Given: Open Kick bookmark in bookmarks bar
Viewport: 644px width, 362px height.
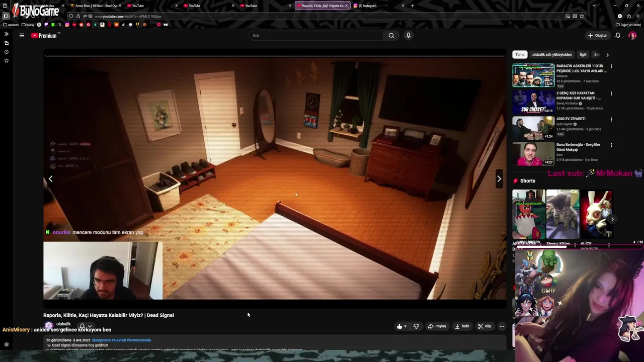Looking at the screenshot, I should tap(53, 25).
